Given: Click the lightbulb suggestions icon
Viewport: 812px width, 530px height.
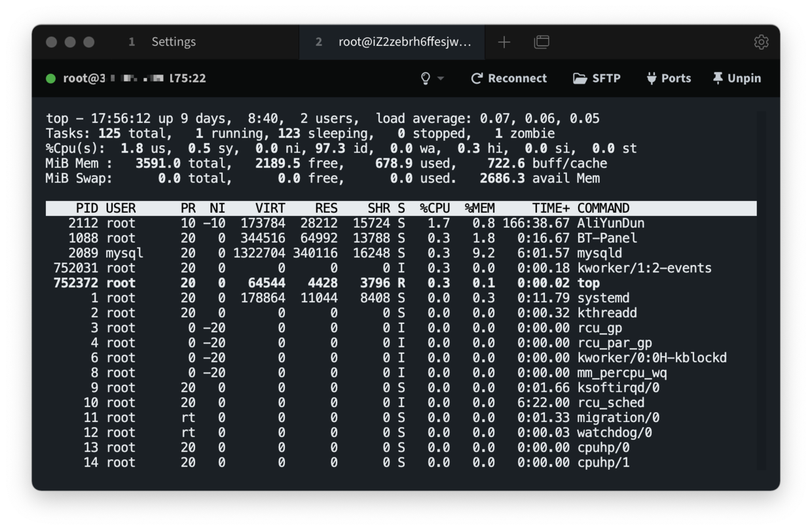Looking at the screenshot, I should 426,79.
